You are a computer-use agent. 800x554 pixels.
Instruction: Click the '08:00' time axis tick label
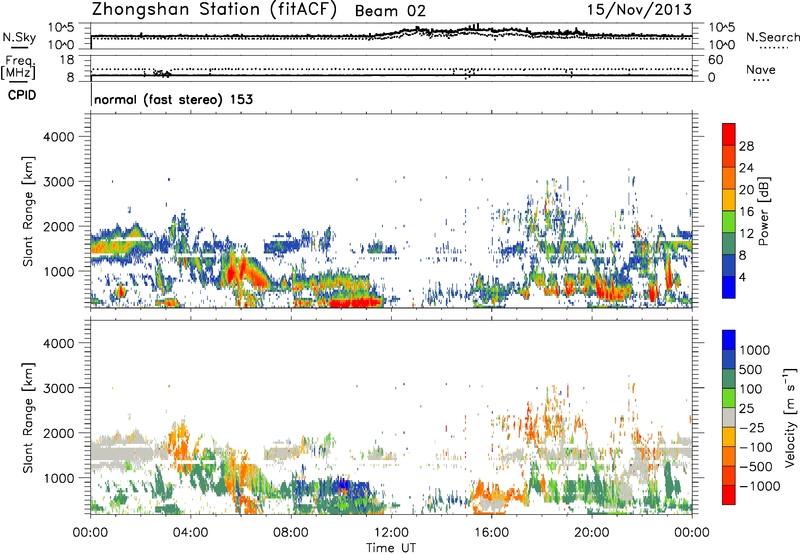(x=291, y=533)
